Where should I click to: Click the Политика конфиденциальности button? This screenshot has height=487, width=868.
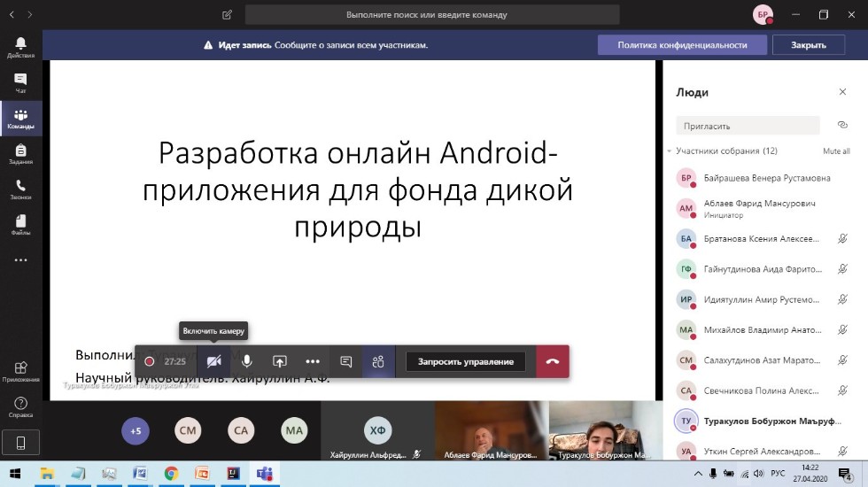click(x=682, y=45)
